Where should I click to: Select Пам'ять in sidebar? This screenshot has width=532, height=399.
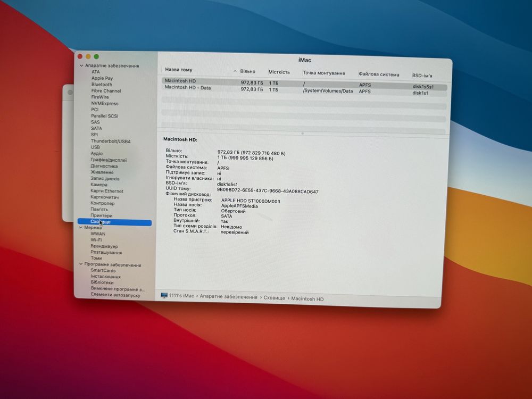[x=99, y=209]
